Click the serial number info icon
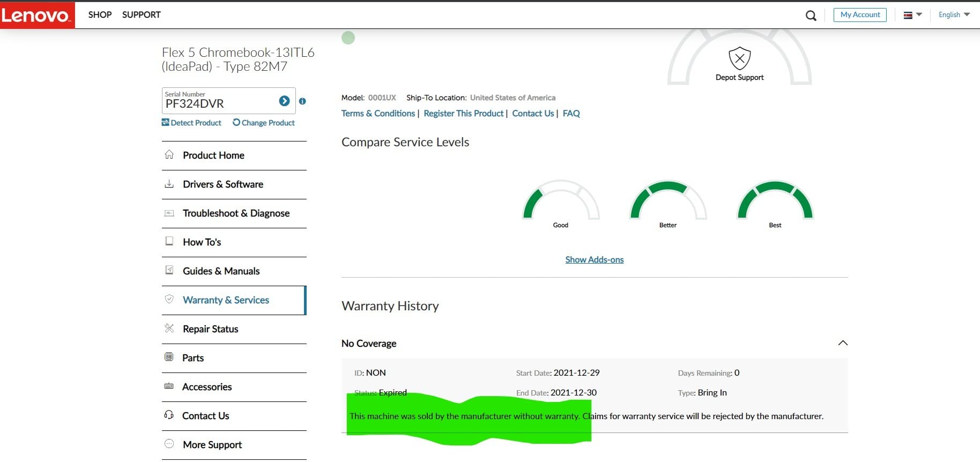This screenshot has width=980, height=462. [x=302, y=101]
